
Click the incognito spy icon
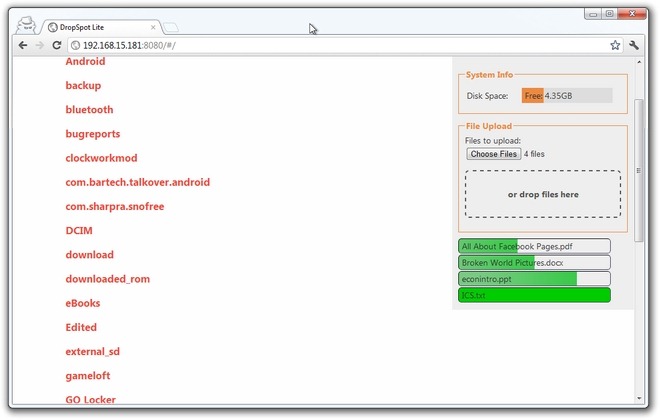[27, 25]
